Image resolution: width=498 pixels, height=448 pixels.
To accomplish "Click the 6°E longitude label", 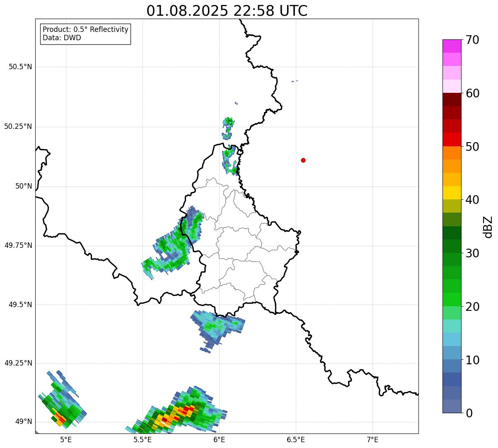I will point(219,440).
